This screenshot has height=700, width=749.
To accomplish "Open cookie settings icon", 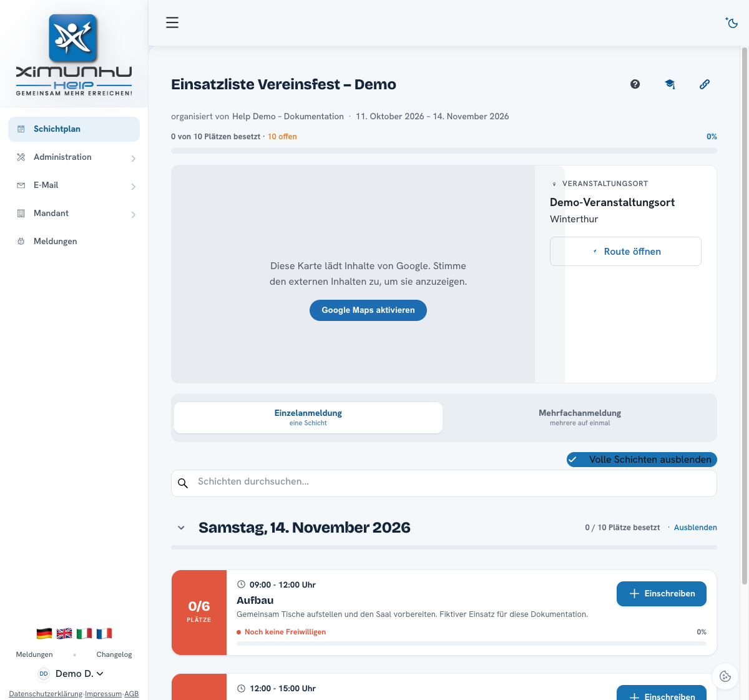I will pos(725,676).
